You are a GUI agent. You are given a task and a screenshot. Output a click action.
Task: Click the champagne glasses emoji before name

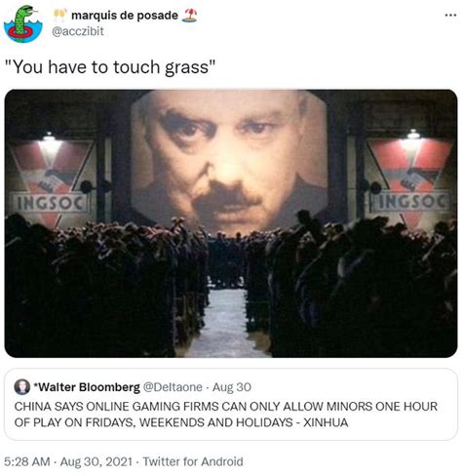point(59,15)
